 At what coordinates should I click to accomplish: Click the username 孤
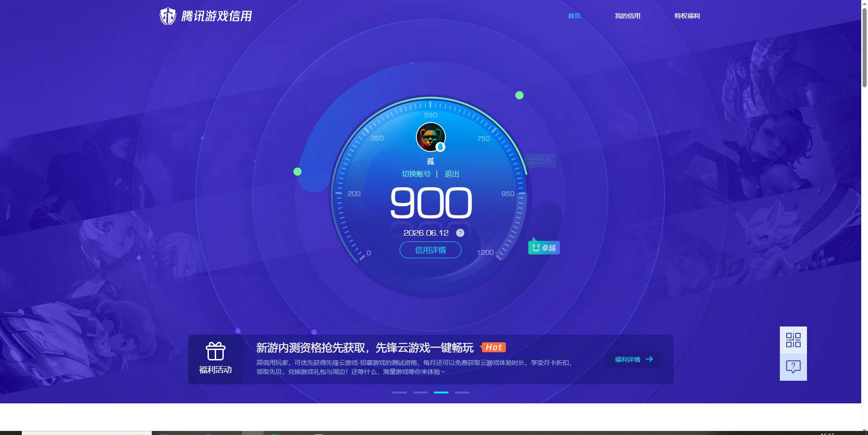click(430, 161)
